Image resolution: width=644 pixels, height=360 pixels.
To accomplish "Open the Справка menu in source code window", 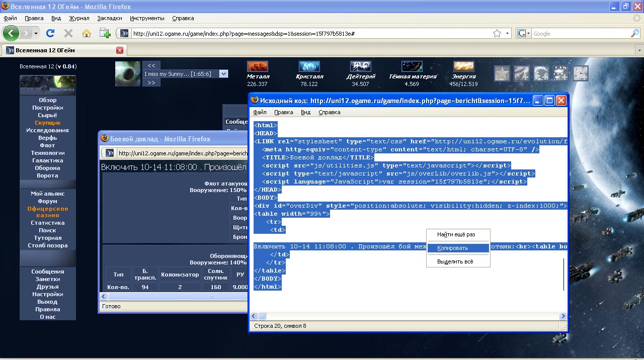I will [330, 112].
